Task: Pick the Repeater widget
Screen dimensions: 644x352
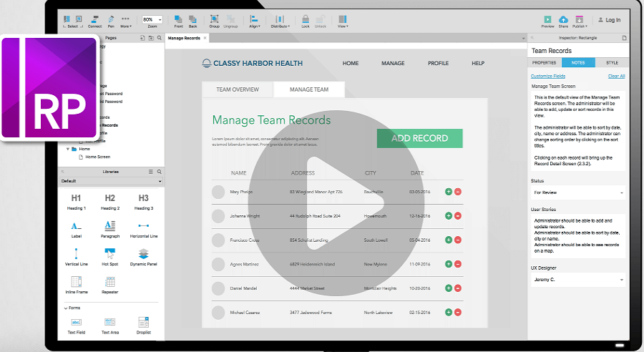Action: [x=110, y=285]
